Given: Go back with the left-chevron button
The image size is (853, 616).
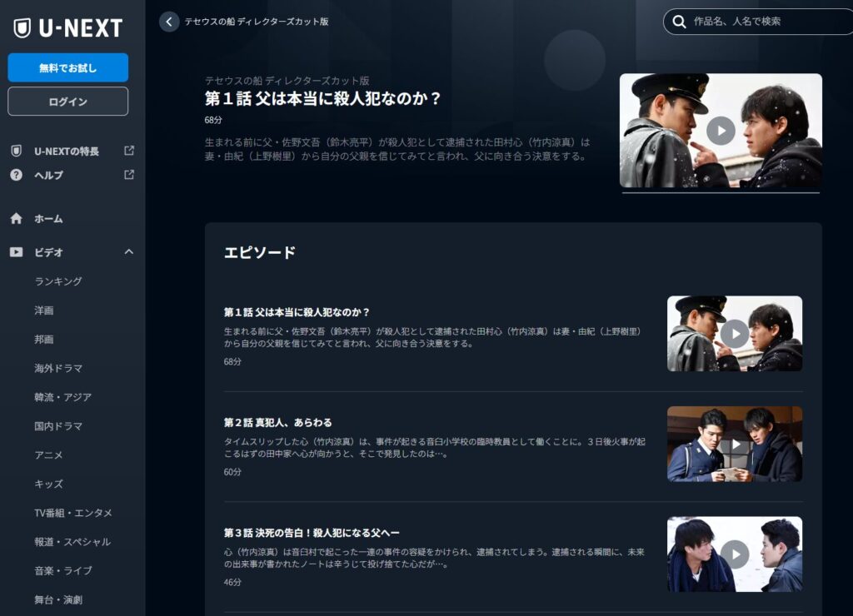Looking at the screenshot, I should (169, 22).
